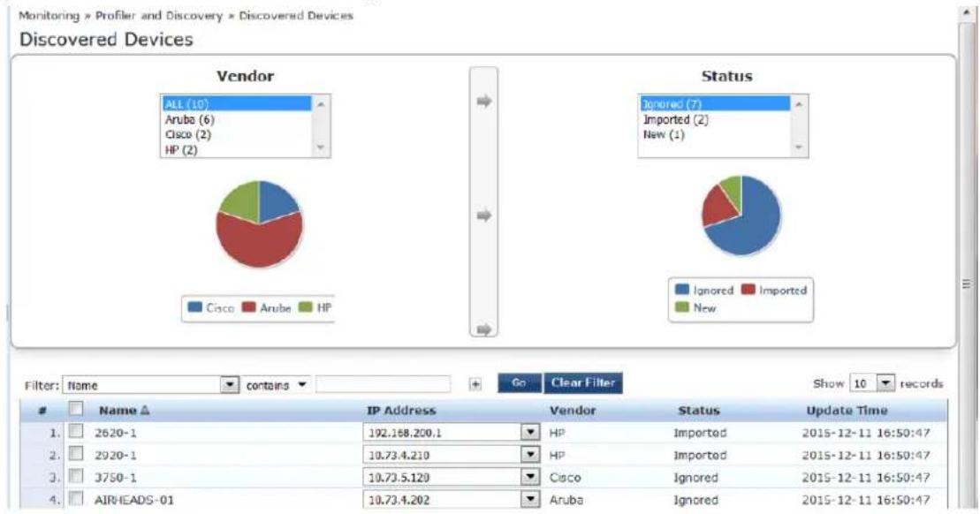
Task: Click Imported red swatch in Status legend
Action: pos(748,290)
